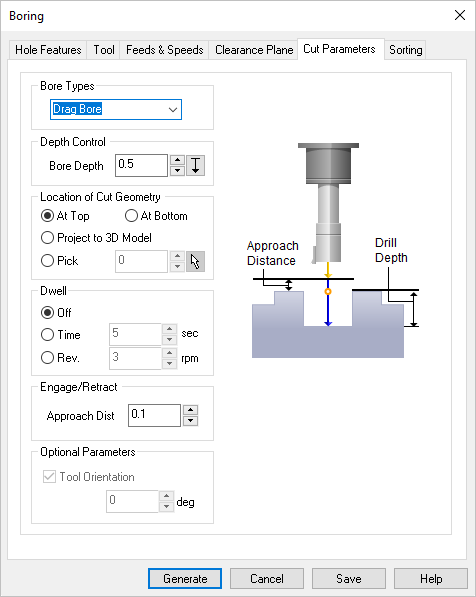Switch to the Hole Features tab
This screenshot has width=476, height=597.
(48, 50)
